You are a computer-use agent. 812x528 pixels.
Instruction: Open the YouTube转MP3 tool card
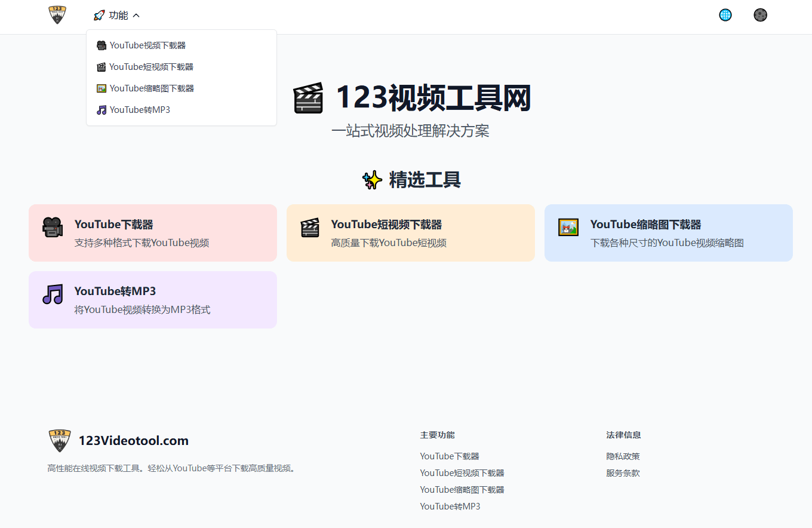click(153, 300)
